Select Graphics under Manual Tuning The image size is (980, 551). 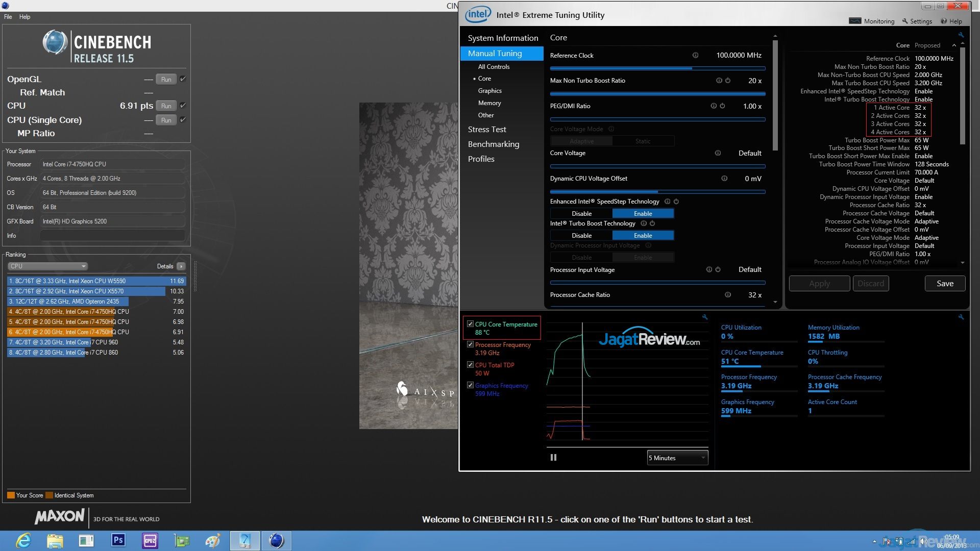coord(489,91)
